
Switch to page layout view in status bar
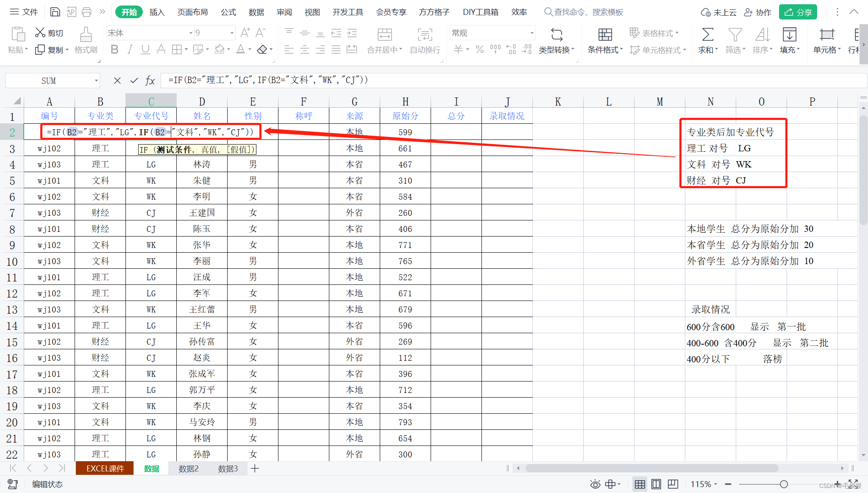656,484
